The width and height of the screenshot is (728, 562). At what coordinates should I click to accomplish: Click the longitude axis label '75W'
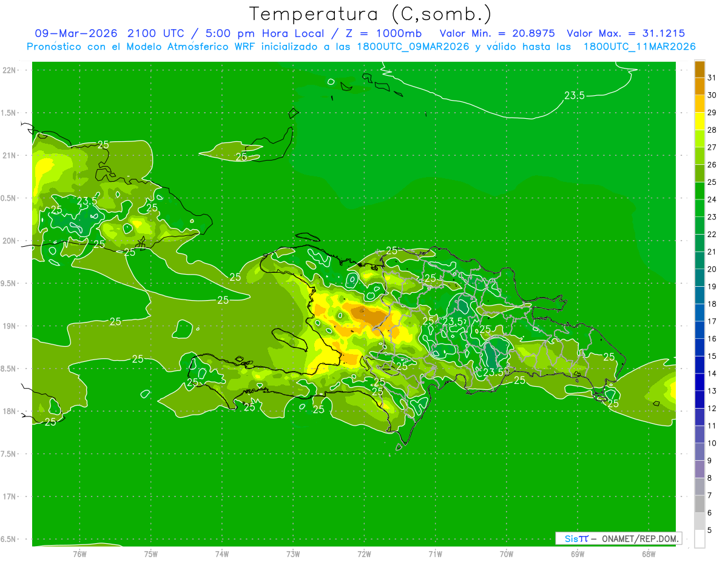point(150,554)
